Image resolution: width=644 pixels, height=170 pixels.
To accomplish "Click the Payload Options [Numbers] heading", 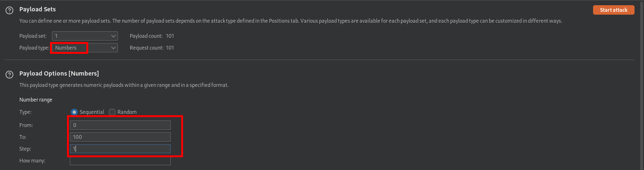I will coord(59,74).
